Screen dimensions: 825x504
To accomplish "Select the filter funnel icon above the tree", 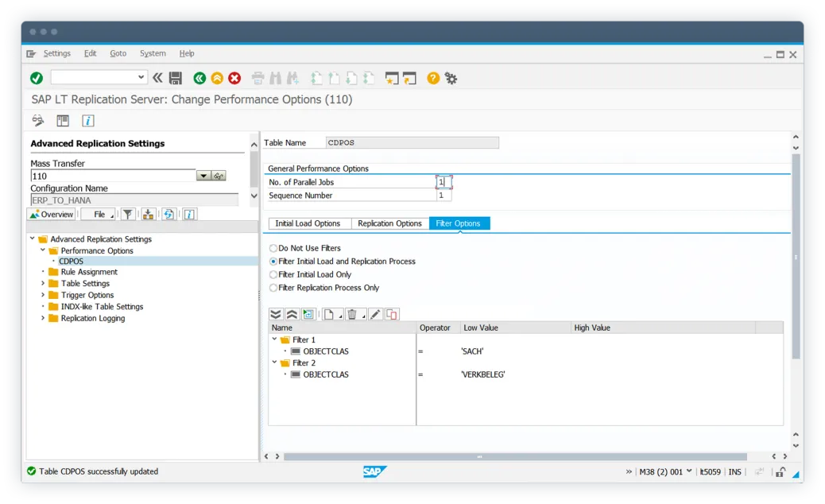I will pyautogui.click(x=128, y=214).
